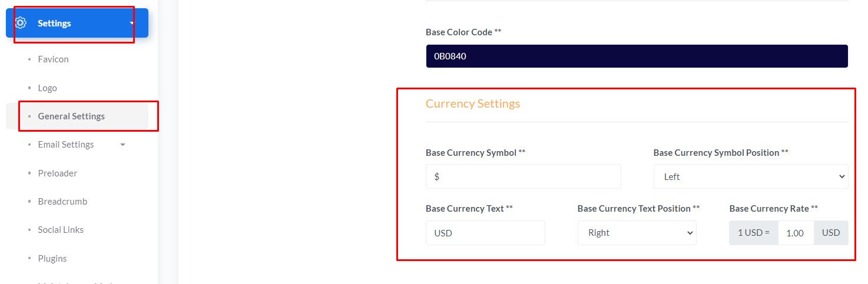Open the Favicon settings page
Screen dimensions: 868x284
point(53,59)
